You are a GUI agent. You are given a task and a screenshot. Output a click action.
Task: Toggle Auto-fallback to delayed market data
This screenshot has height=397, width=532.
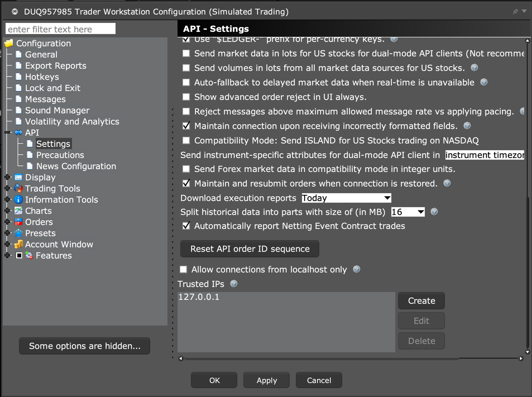click(186, 82)
